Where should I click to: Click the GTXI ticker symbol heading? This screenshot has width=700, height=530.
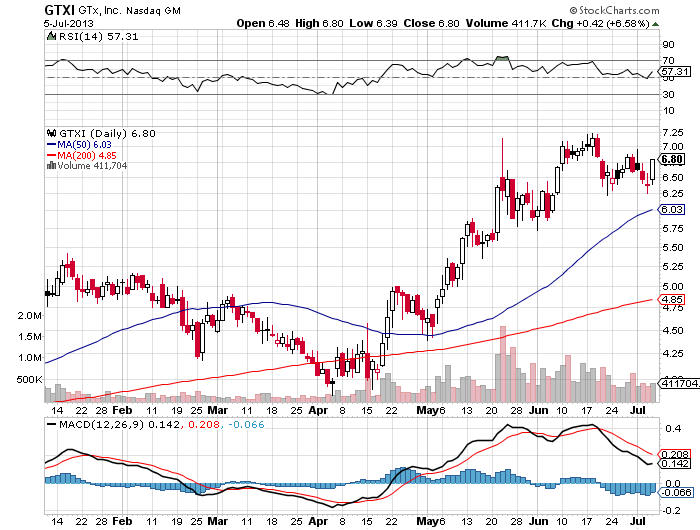click(x=60, y=10)
